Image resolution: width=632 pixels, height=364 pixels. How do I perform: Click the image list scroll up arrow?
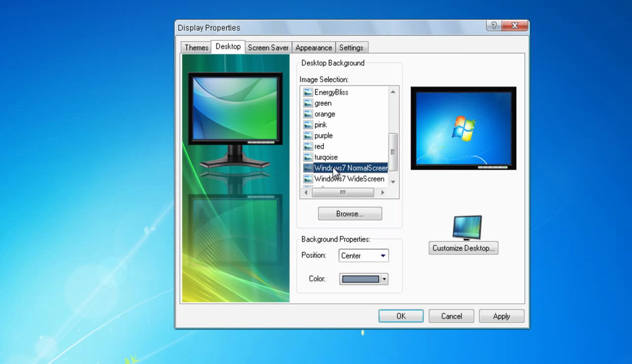tap(393, 92)
